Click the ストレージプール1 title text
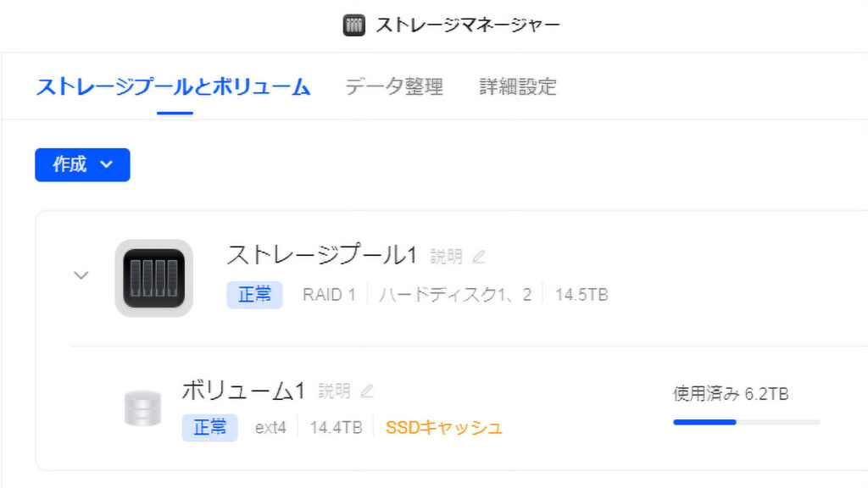The width and height of the screenshot is (868, 488). click(x=322, y=254)
